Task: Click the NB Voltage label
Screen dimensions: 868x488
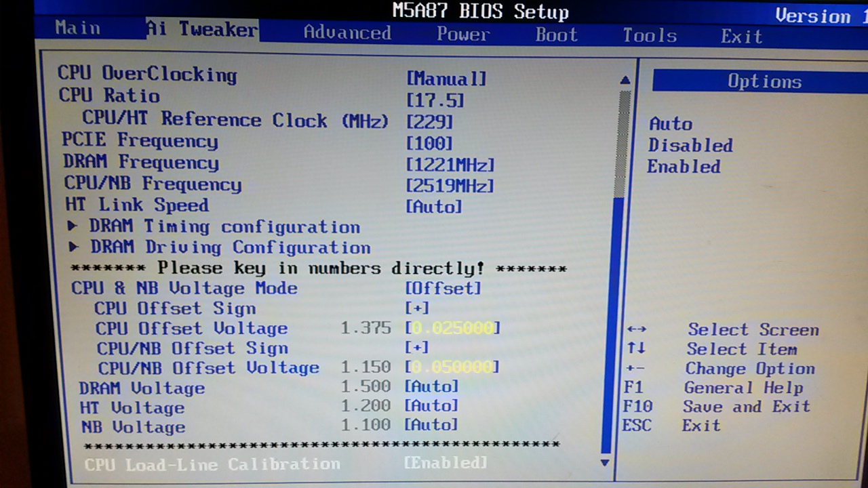Action: click(x=134, y=427)
